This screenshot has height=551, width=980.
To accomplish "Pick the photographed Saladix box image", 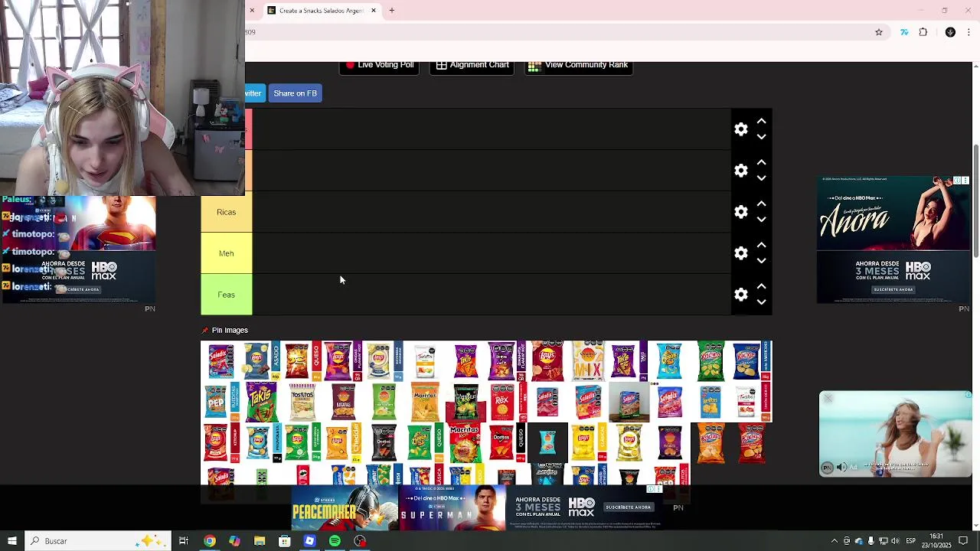I will pyautogui.click(x=629, y=402).
